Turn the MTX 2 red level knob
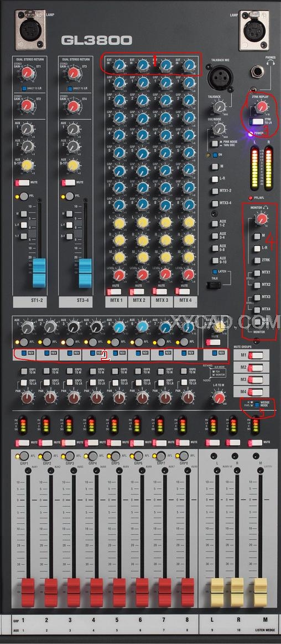 click(x=142, y=274)
